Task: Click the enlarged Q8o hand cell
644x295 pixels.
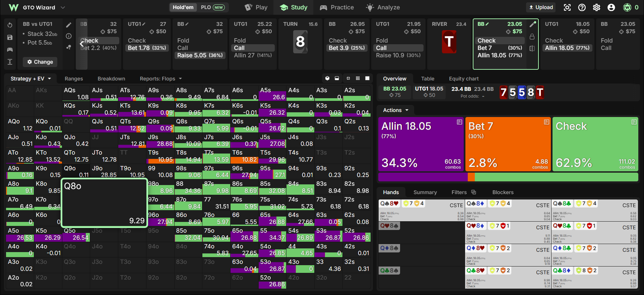Action: pyautogui.click(x=105, y=203)
